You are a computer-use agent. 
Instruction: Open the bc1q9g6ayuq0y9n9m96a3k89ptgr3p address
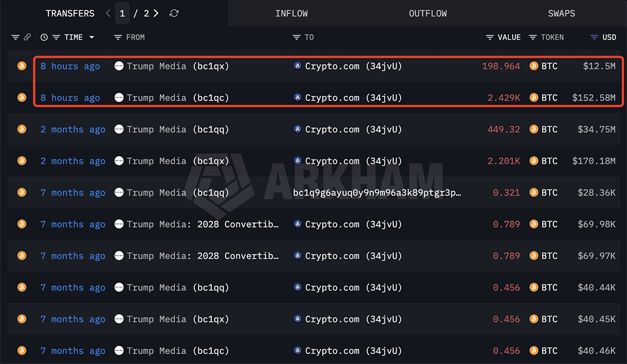point(377,193)
